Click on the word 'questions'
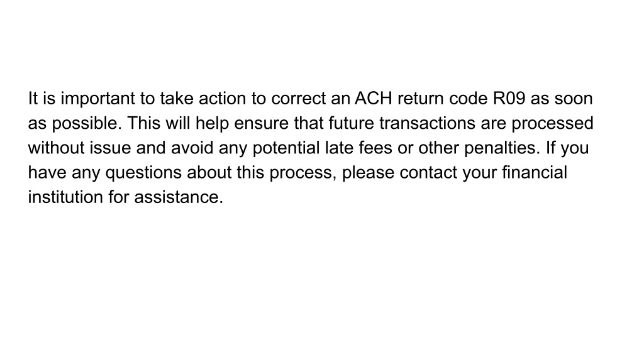The height and width of the screenshot is (362, 644). pos(143,173)
